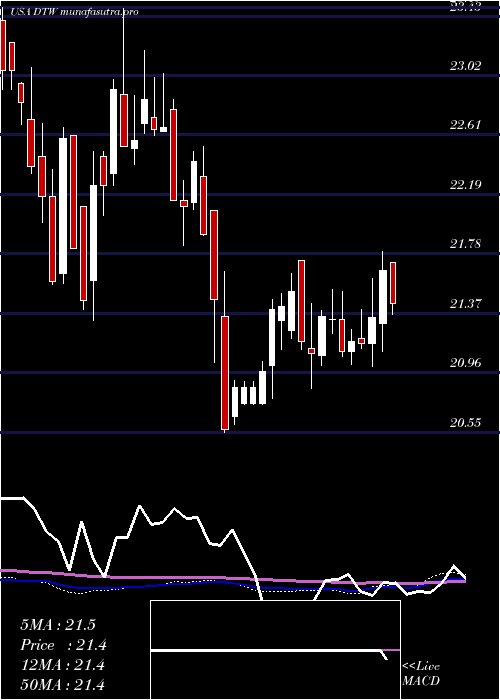Click the 'USA DTW munafasutra.pro' chart title

74,12
